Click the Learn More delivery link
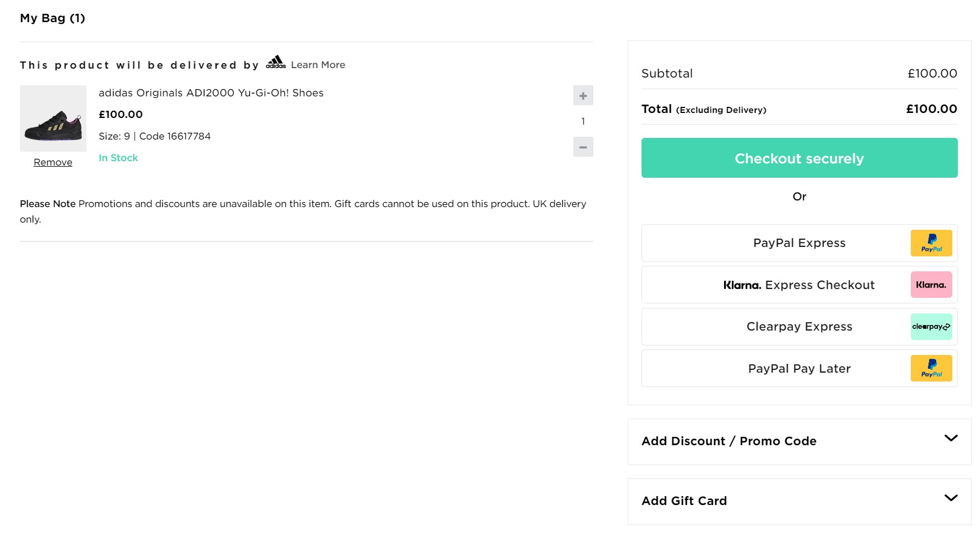 point(318,65)
